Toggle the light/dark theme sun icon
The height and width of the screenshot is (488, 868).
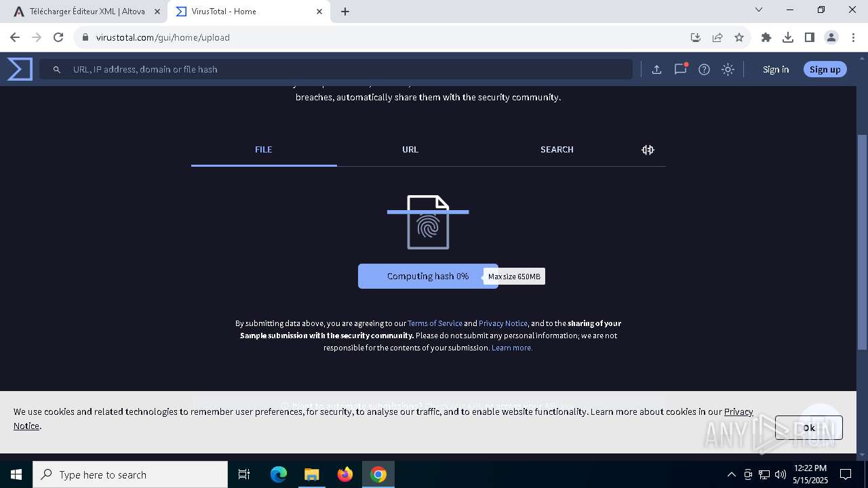pyautogui.click(x=728, y=69)
